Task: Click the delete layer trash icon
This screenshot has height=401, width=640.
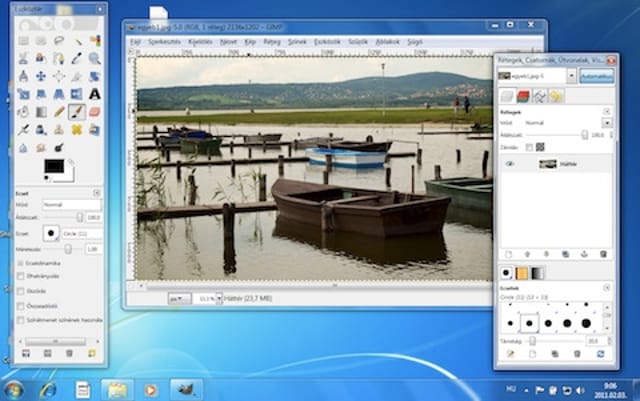Action: click(x=603, y=254)
